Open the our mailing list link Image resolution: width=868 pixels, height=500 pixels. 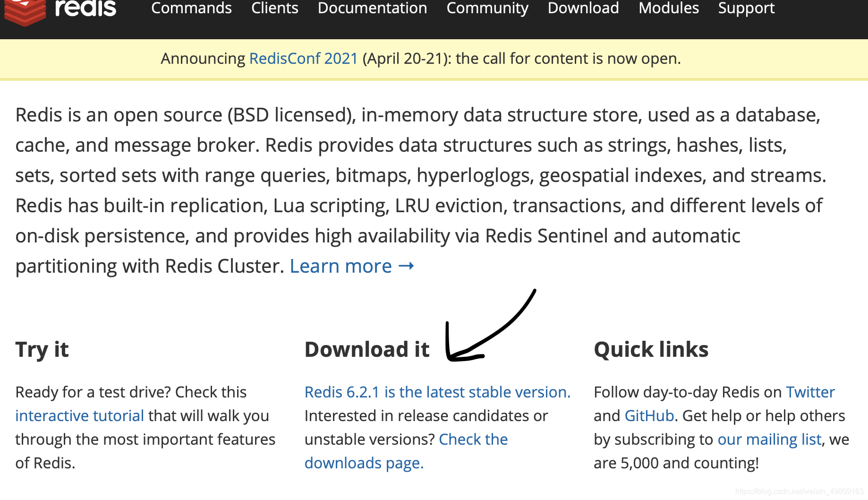pyautogui.click(x=769, y=440)
